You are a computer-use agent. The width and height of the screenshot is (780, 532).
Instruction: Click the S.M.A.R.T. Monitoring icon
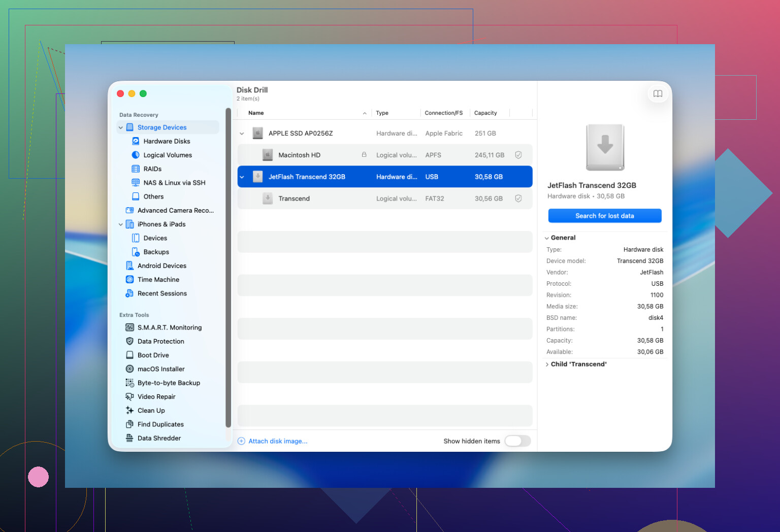[130, 327]
